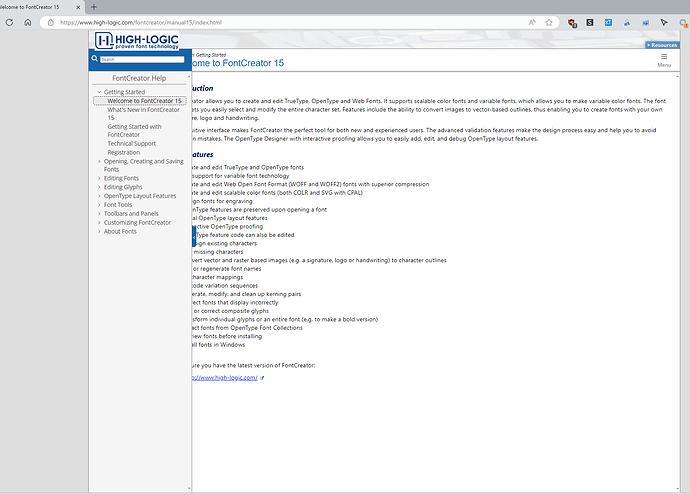Expand the Editing Glyphs section
690x494 pixels.
point(99,187)
